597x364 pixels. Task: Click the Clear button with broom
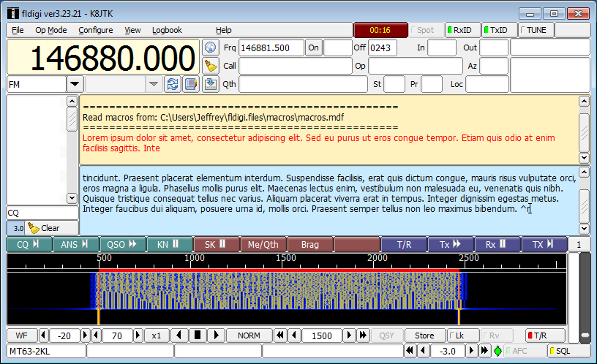(52, 228)
